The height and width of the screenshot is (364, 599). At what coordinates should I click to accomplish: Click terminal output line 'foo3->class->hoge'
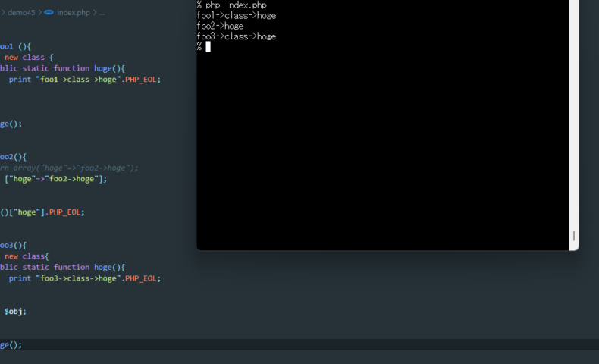[x=236, y=36]
